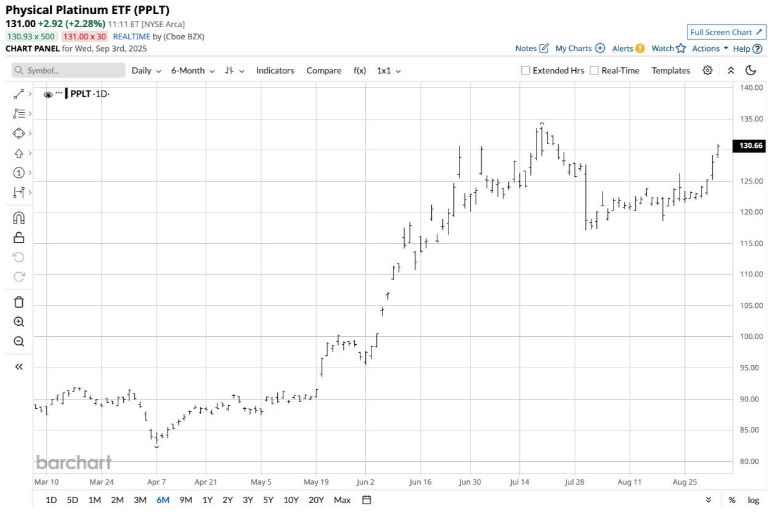The image size is (778, 532).
Task: Click the REALTIME link
Action: pos(132,36)
